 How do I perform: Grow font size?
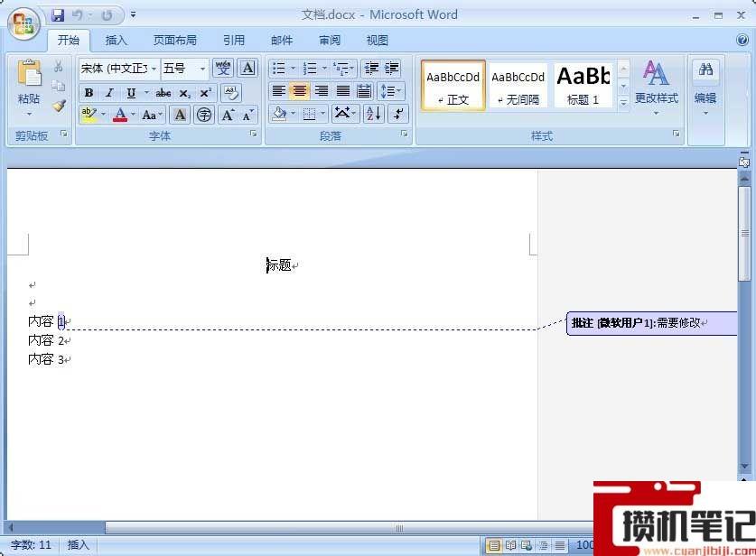[228, 115]
